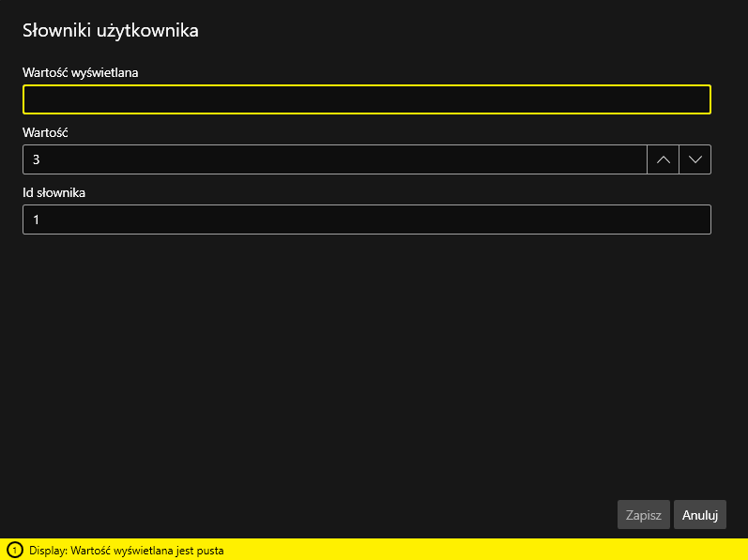Viewport: 748px width, 560px height.
Task: Click the circled number 1 error counter
Action: coord(14,551)
